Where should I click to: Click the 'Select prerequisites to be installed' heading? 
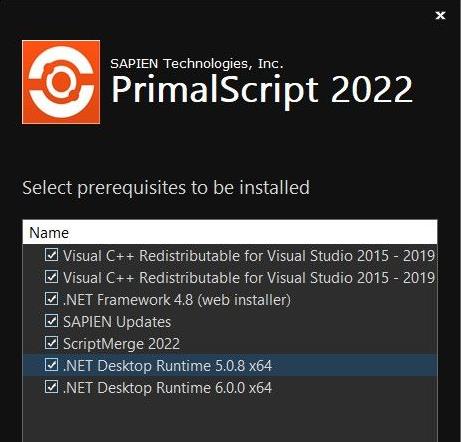[166, 188]
